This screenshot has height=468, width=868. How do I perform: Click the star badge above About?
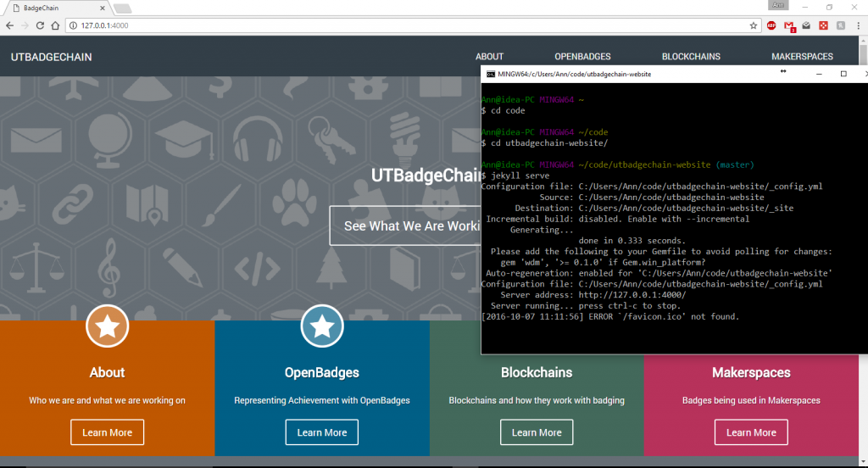(107, 326)
